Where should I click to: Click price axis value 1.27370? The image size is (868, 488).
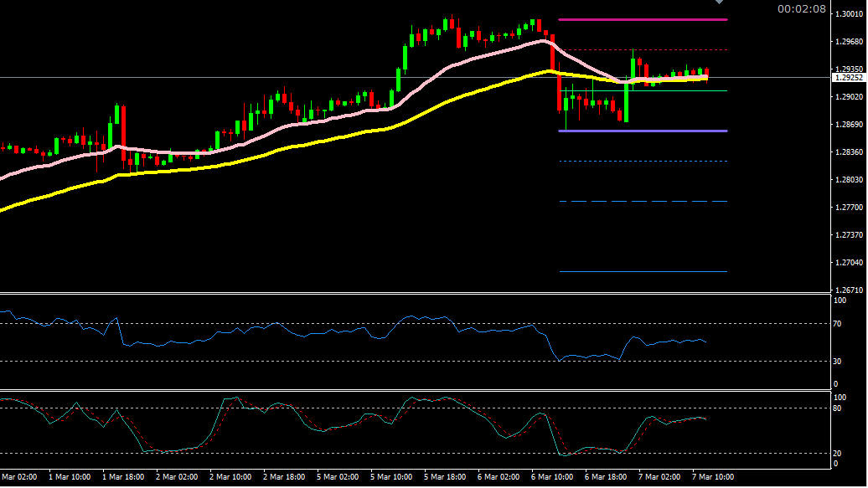click(x=850, y=235)
